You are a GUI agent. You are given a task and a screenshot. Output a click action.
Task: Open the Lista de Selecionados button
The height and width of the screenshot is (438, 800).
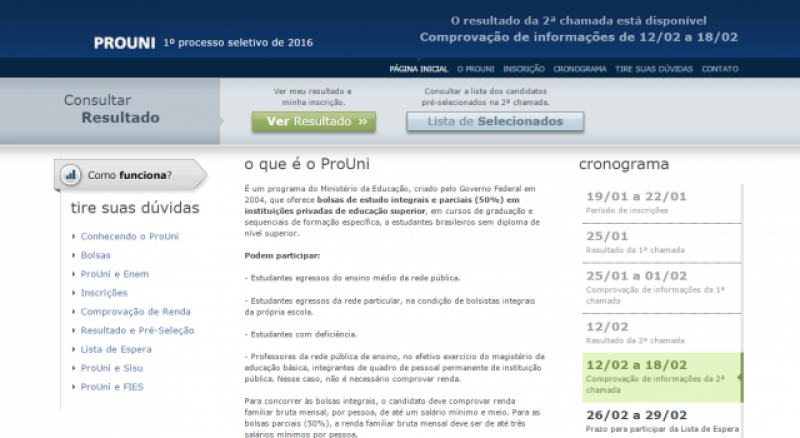(x=495, y=121)
